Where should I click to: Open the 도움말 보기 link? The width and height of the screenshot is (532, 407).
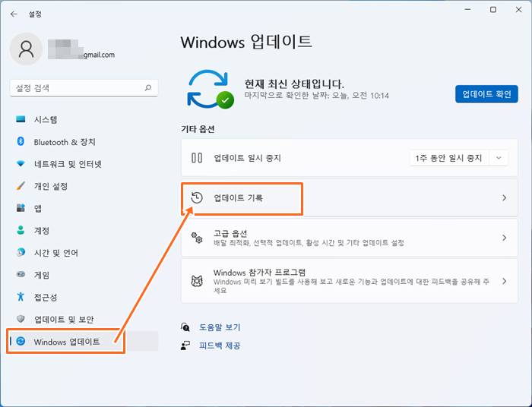point(220,327)
